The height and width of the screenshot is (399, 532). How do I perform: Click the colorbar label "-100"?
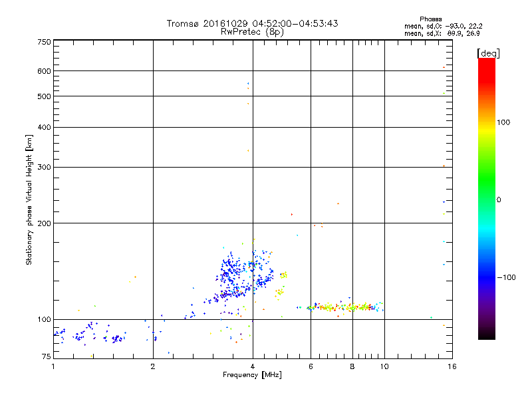[x=507, y=277]
